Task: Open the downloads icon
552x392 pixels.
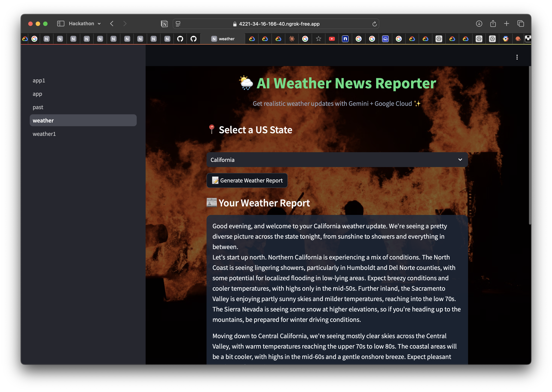Action: [479, 24]
